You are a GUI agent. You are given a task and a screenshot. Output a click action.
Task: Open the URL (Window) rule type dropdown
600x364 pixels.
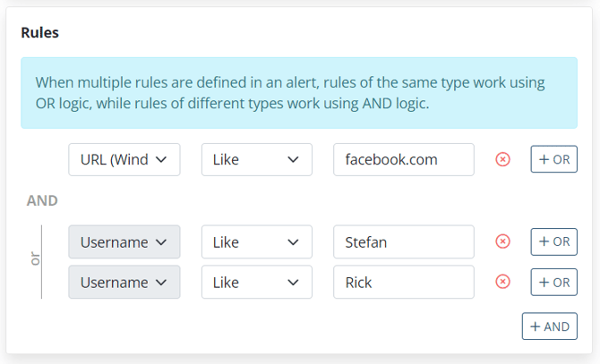click(124, 159)
